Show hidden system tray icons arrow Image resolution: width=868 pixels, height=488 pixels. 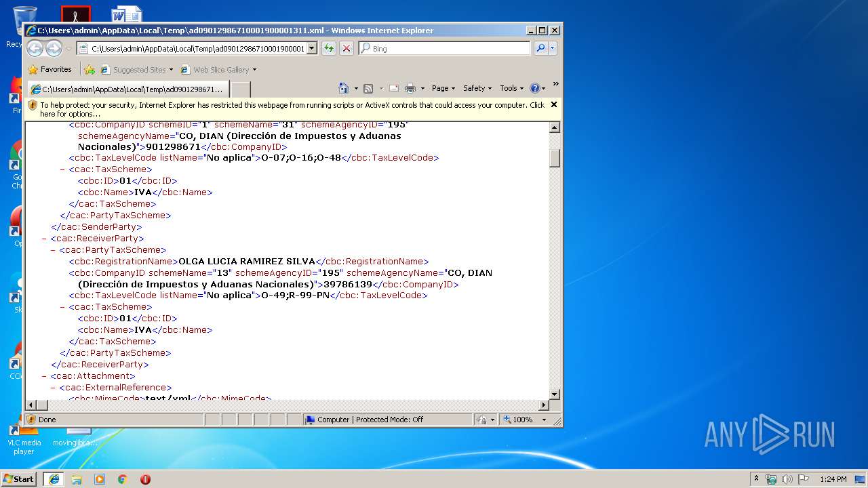click(x=757, y=479)
